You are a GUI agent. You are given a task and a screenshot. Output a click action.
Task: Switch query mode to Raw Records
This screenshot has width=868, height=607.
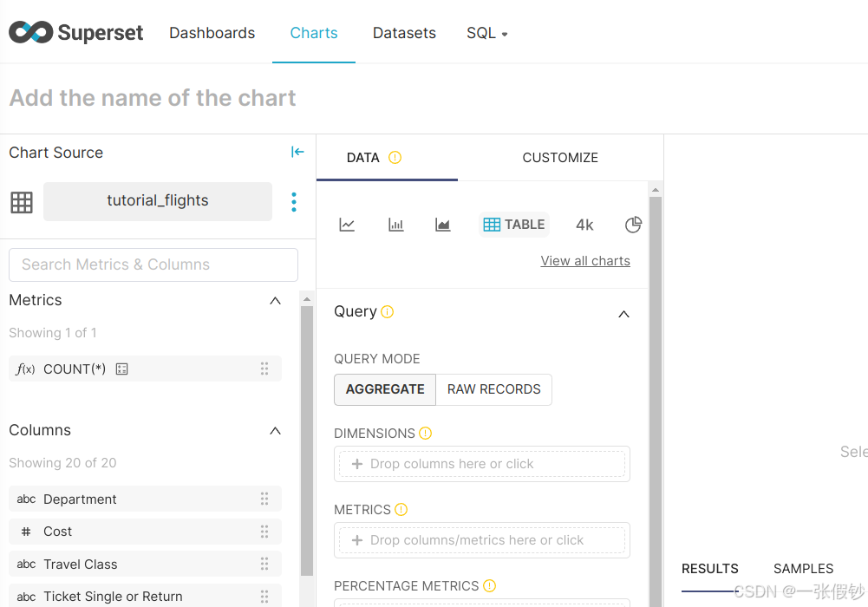coord(493,389)
